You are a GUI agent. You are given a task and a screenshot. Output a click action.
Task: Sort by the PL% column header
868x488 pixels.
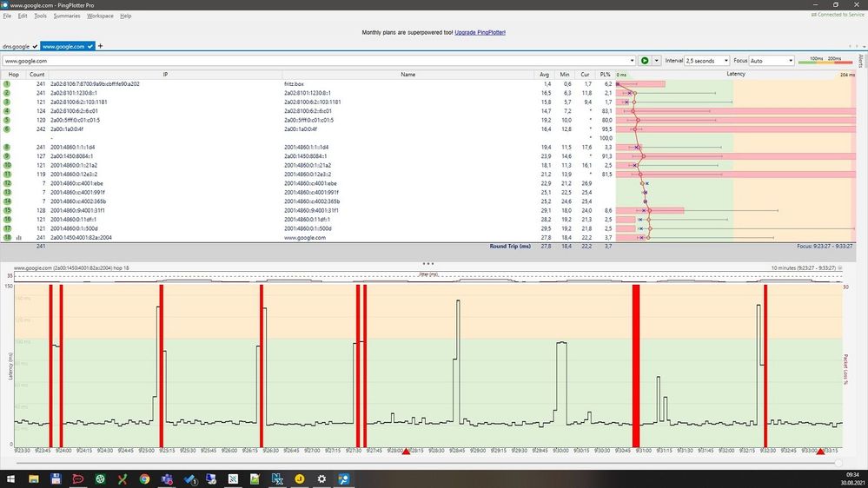pos(605,74)
